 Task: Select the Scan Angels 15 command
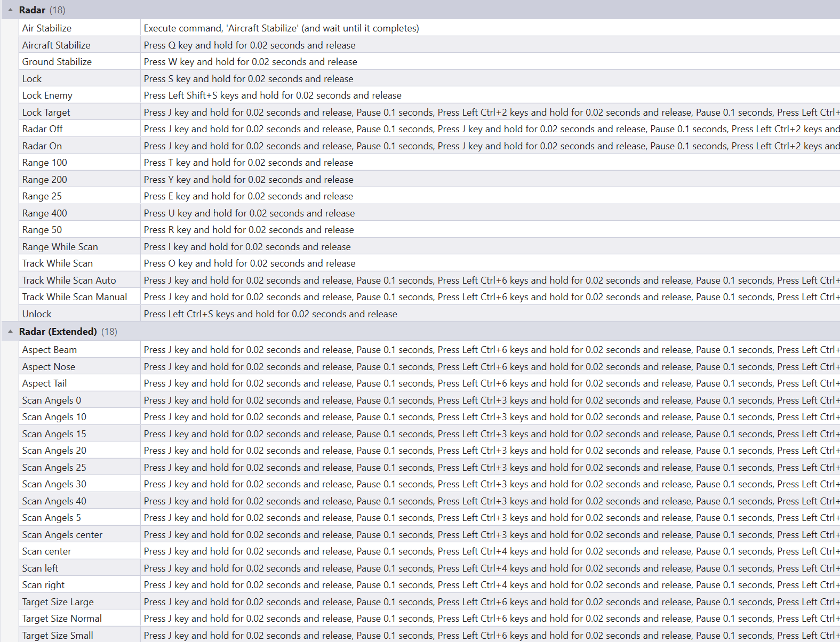[54, 434]
